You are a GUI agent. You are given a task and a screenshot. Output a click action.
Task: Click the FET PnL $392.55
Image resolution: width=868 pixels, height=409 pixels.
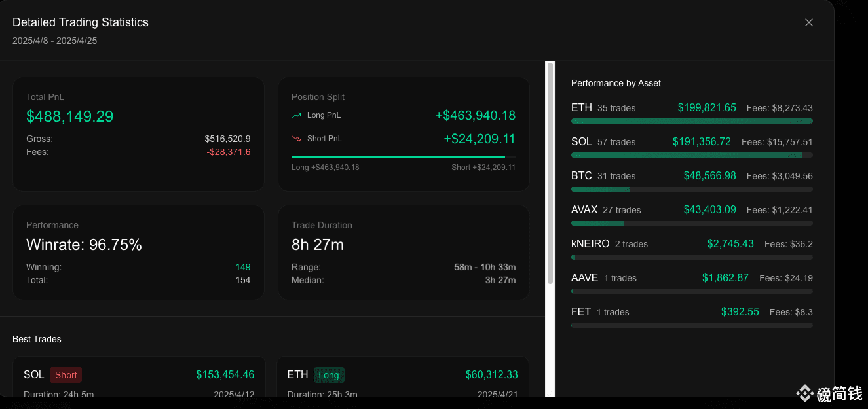click(740, 311)
